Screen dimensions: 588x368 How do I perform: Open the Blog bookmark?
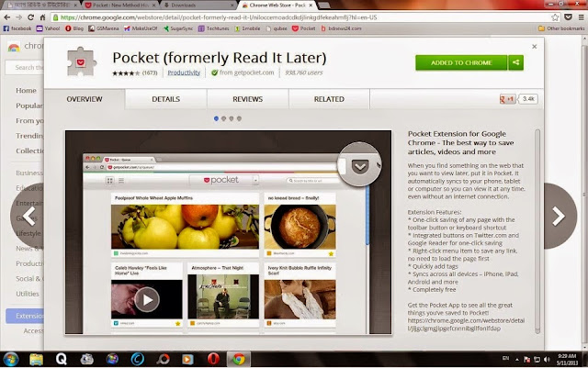click(74, 28)
